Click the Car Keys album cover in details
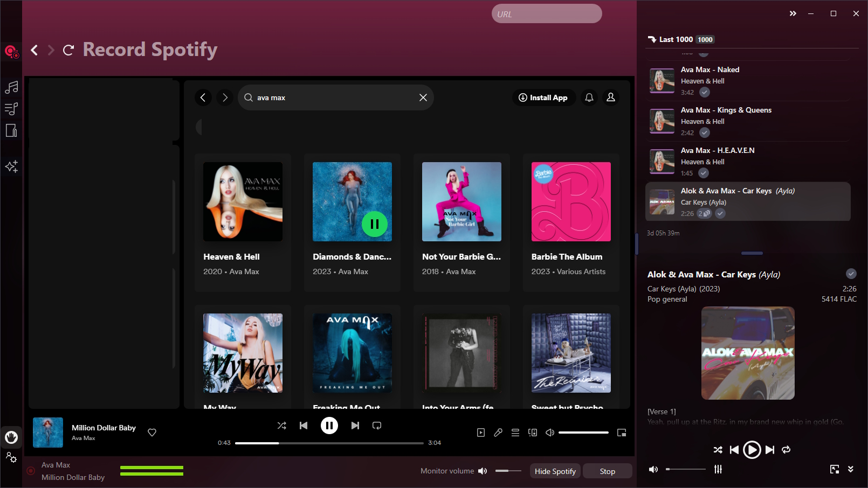 [x=748, y=353]
